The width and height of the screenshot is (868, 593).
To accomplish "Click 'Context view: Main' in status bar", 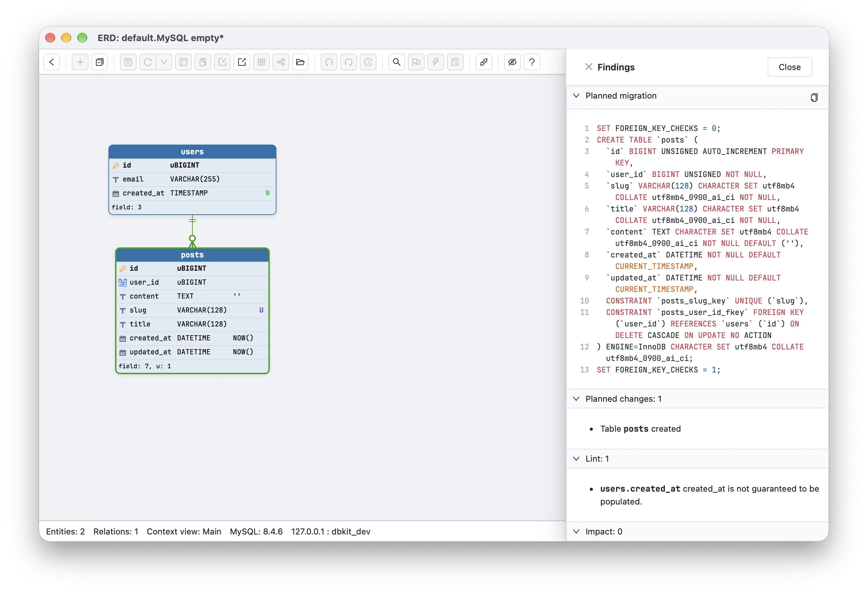I will tap(184, 532).
